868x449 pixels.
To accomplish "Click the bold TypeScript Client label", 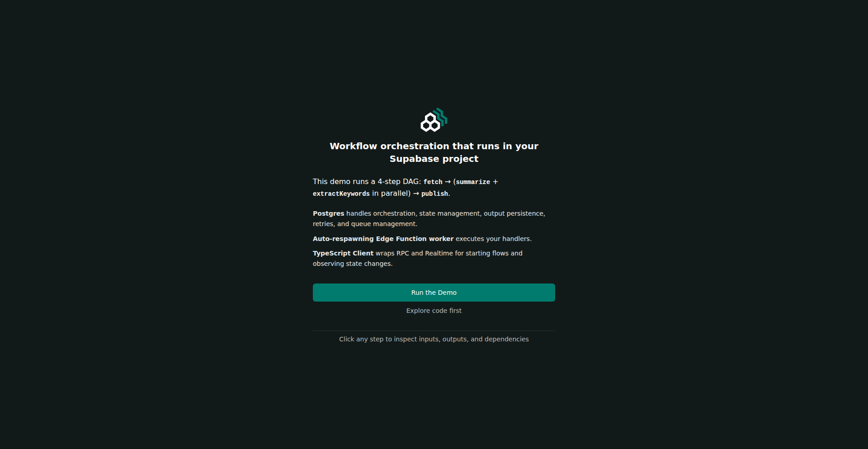I will point(343,253).
